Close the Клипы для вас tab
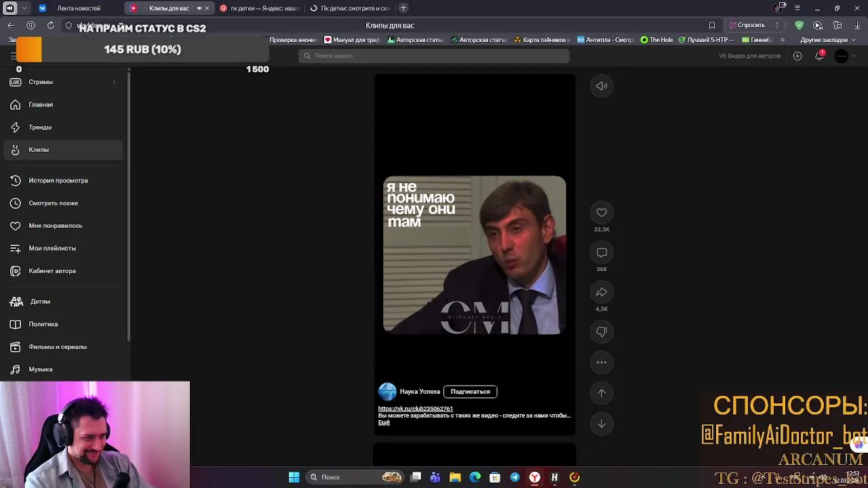 tap(207, 8)
